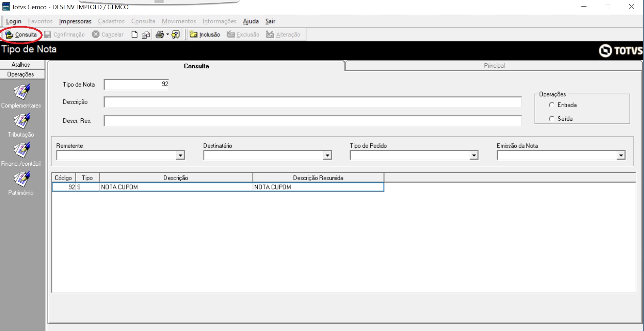Click the Tipo column header
This screenshot has height=331, width=644.
point(87,178)
